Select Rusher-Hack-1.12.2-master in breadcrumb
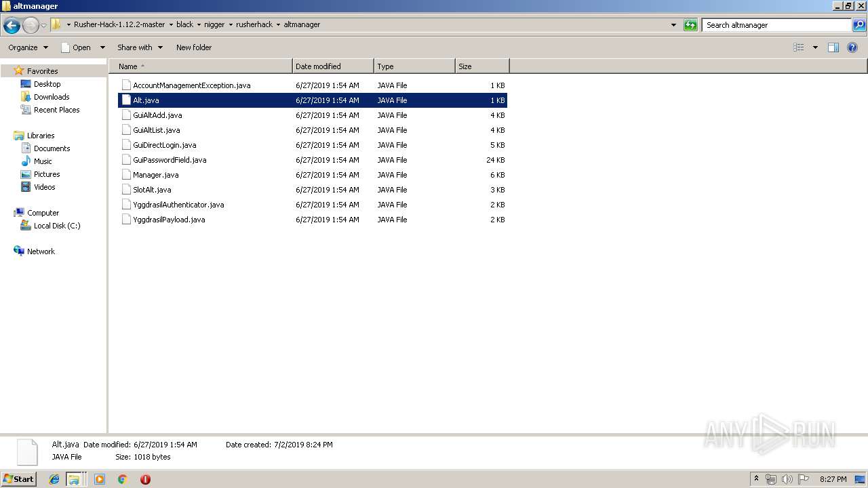The height and width of the screenshot is (488, 868). pyautogui.click(x=119, y=24)
